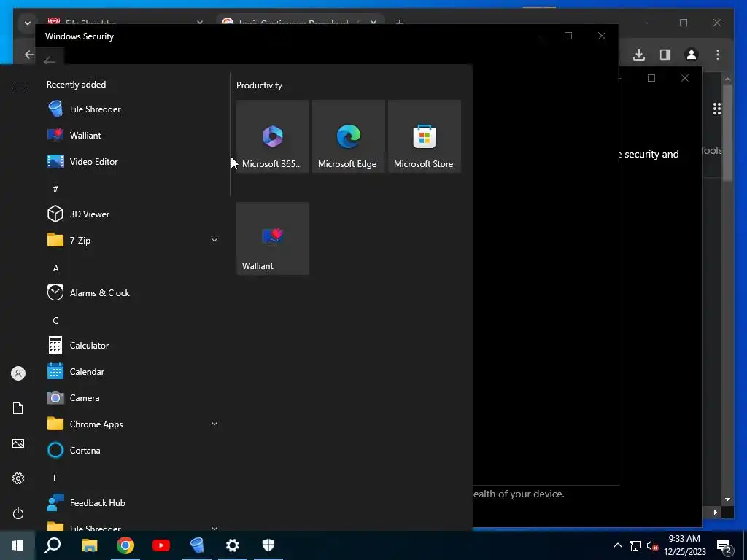The width and height of the screenshot is (747, 560).
Task: Open Settings taskbar gear icon
Action: pyautogui.click(x=233, y=545)
